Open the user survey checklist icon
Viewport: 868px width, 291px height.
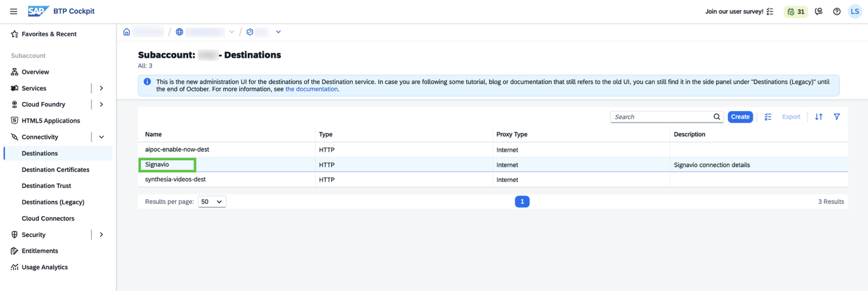tap(770, 11)
